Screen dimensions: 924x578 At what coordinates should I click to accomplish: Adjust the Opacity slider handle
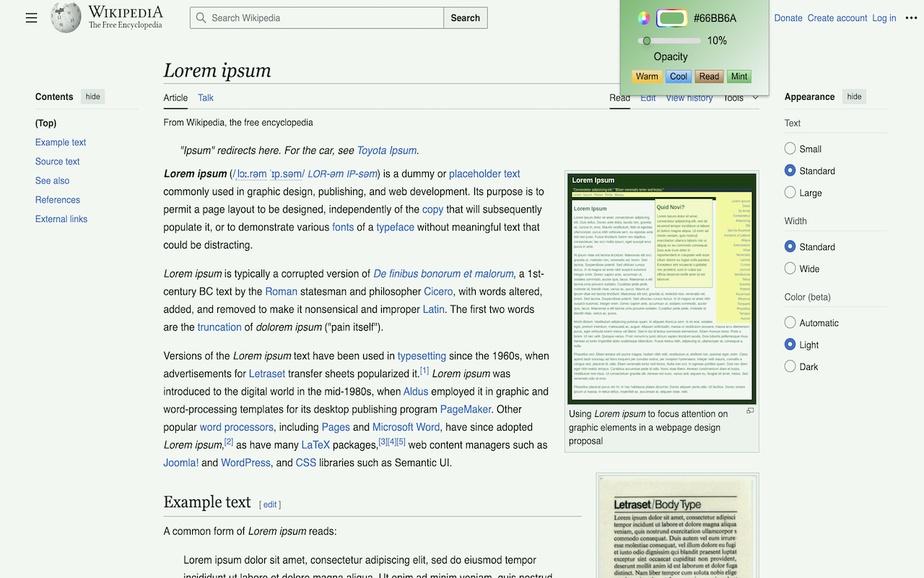tap(647, 40)
